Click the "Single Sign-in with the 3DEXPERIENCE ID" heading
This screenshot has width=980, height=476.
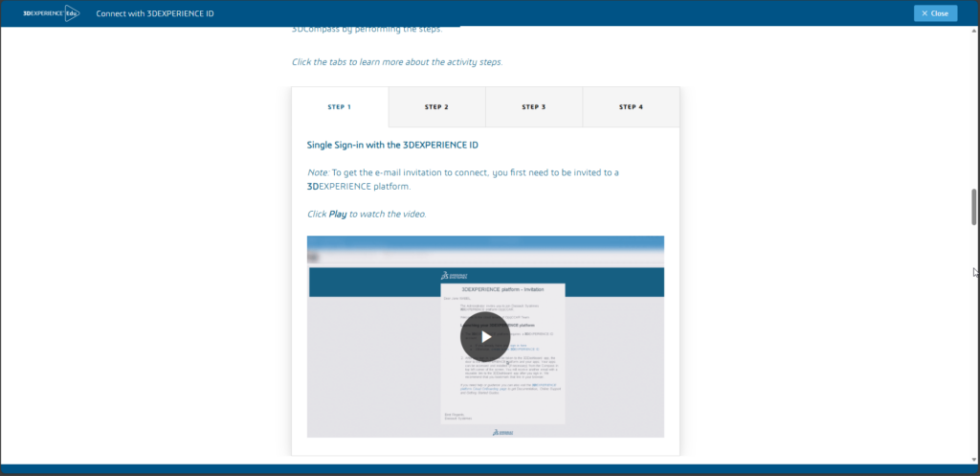tap(392, 146)
